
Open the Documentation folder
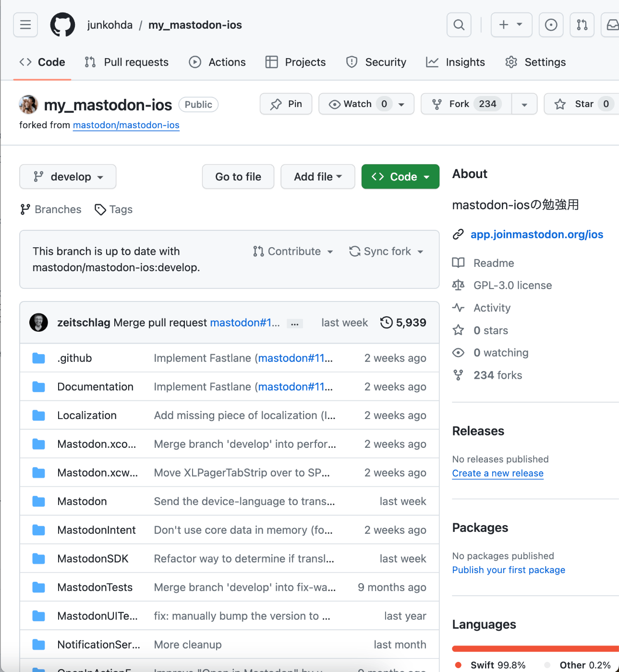point(96,387)
